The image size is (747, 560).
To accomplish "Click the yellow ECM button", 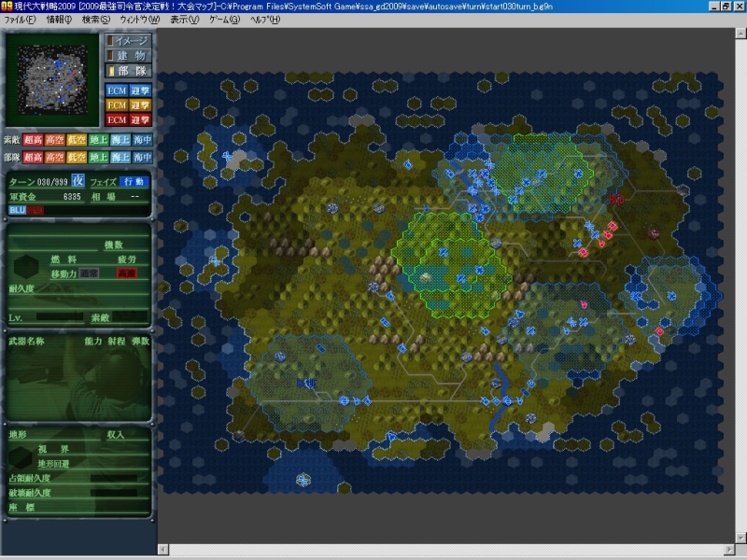I will [117, 105].
